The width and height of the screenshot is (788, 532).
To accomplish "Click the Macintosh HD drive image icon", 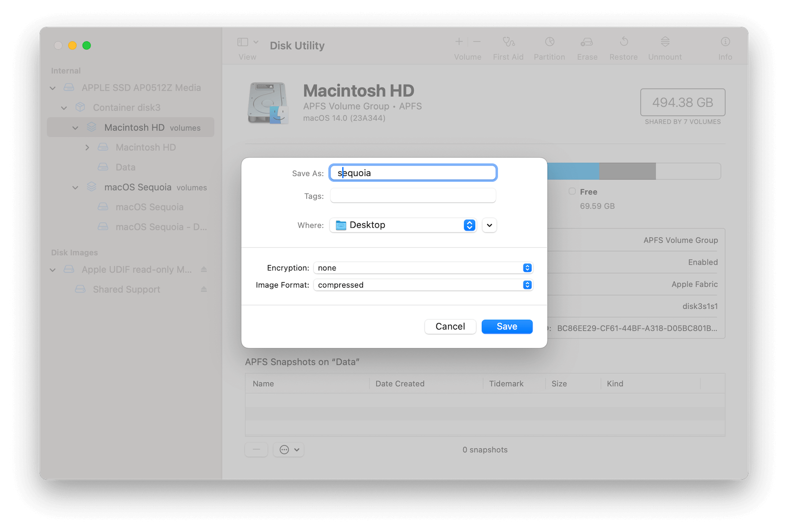I will [267, 103].
